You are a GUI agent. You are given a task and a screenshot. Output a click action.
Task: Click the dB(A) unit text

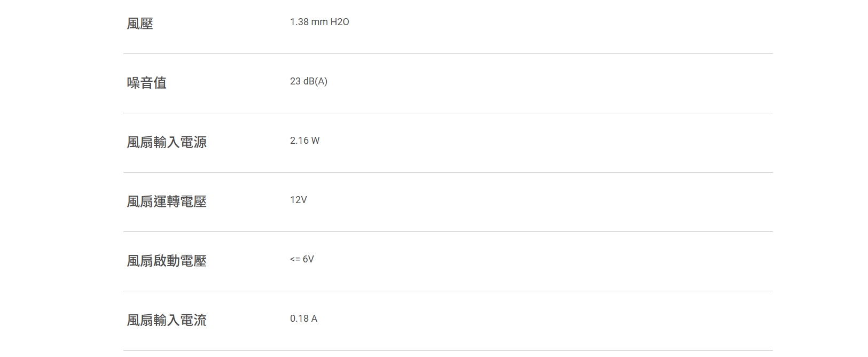click(315, 81)
